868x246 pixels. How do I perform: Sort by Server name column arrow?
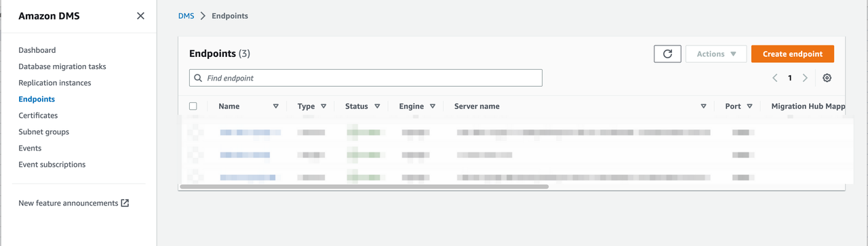click(703, 106)
